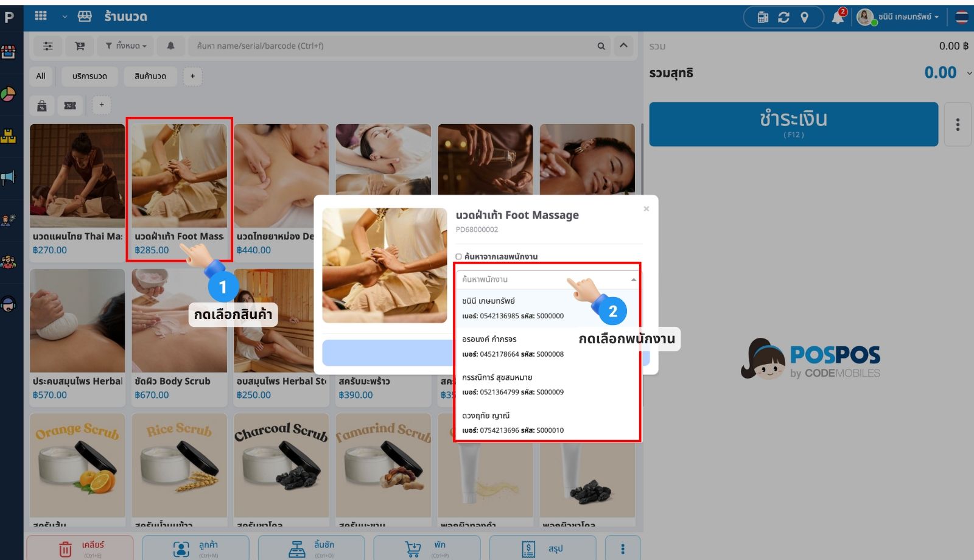Viewport: 974px width, 560px height.
Task: Click the location pin icon
Action: click(804, 17)
